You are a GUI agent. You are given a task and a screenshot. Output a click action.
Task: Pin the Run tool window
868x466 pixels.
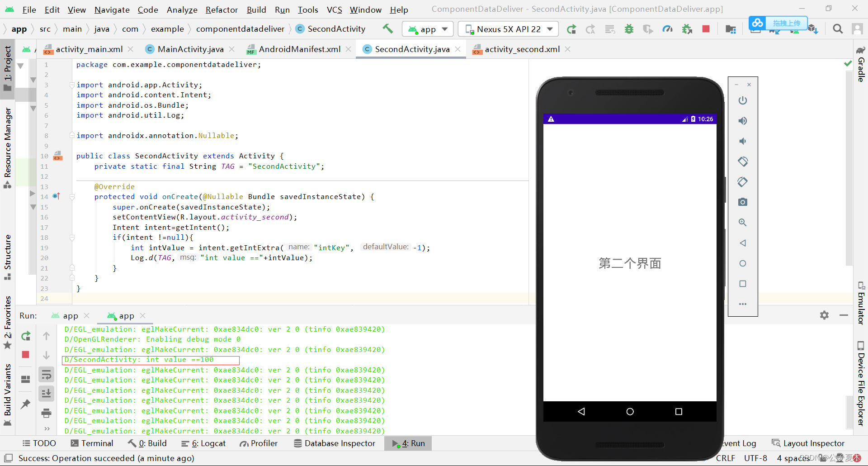tap(25, 405)
